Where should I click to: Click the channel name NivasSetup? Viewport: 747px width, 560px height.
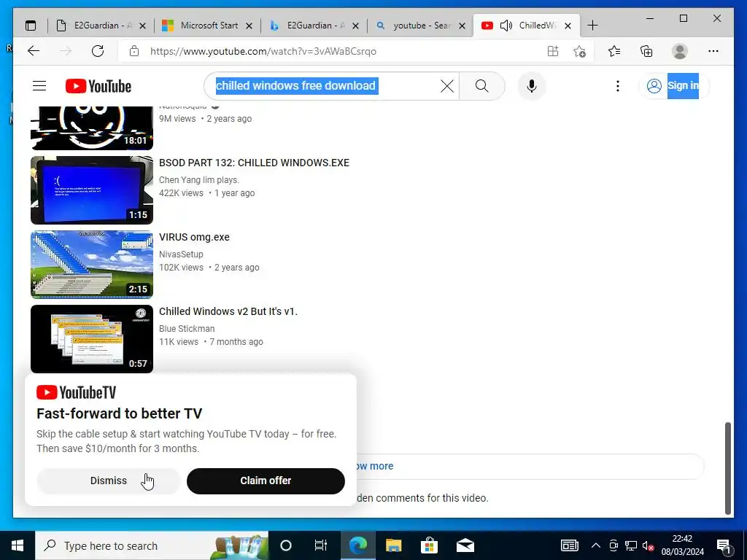(x=181, y=254)
